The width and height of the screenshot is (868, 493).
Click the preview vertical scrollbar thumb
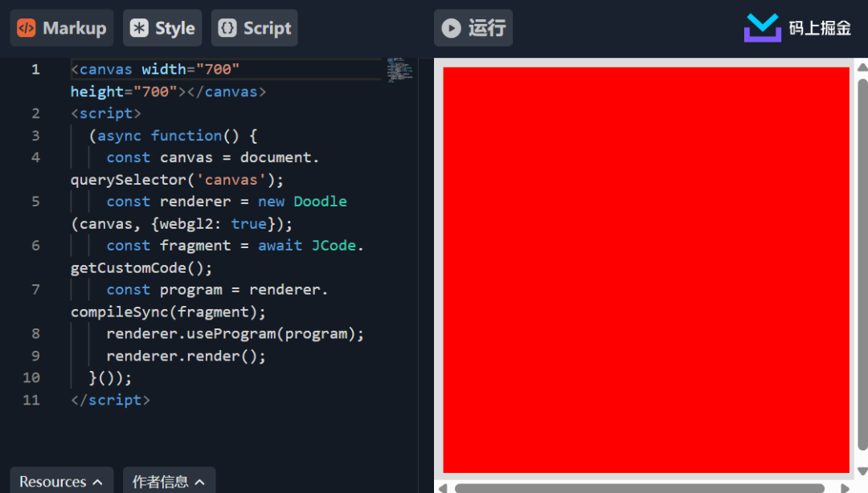coord(862,264)
